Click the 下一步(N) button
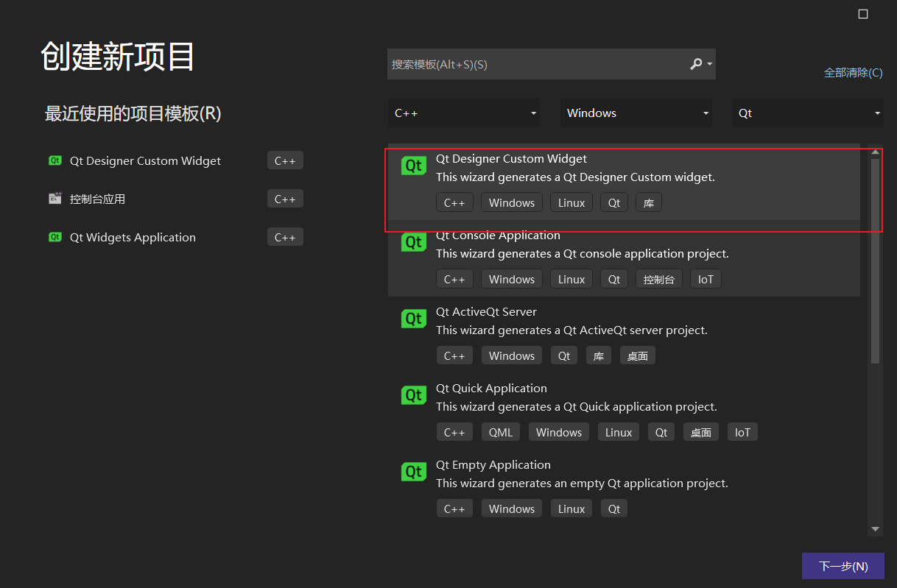This screenshot has width=897, height=588. tap(843, 565)
